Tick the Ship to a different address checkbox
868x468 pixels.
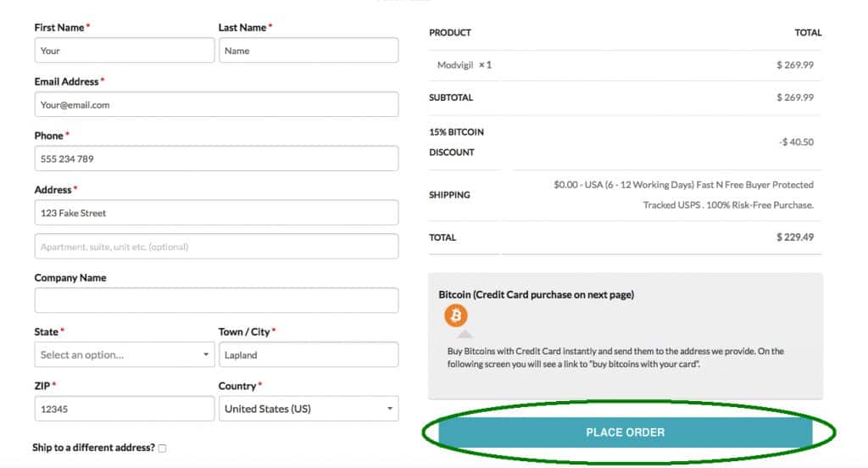162,448
